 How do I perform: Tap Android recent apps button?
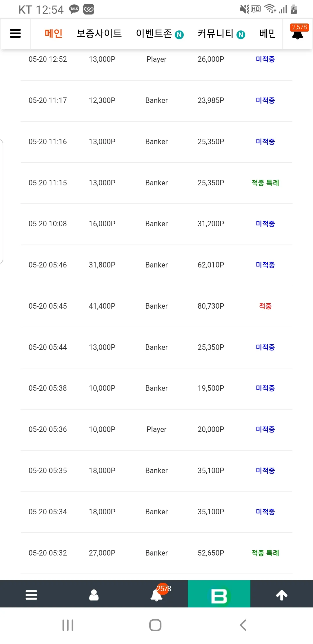pos(68,625)
